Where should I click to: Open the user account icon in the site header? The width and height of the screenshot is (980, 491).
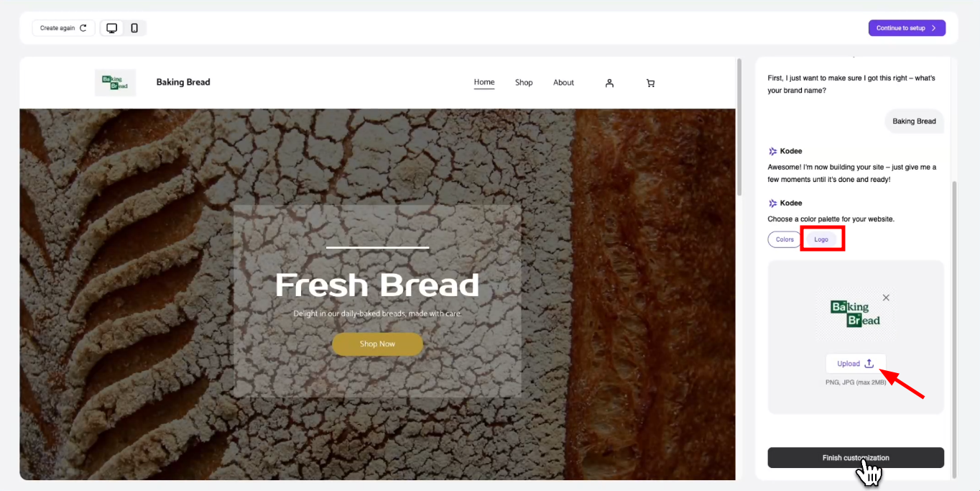pos(609,83)
